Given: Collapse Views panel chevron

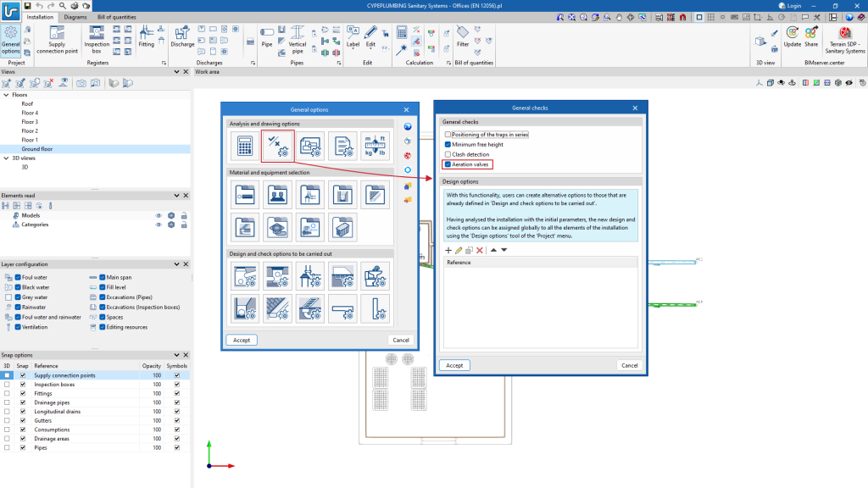Looking at the screenshot, I should coord(176,72).
